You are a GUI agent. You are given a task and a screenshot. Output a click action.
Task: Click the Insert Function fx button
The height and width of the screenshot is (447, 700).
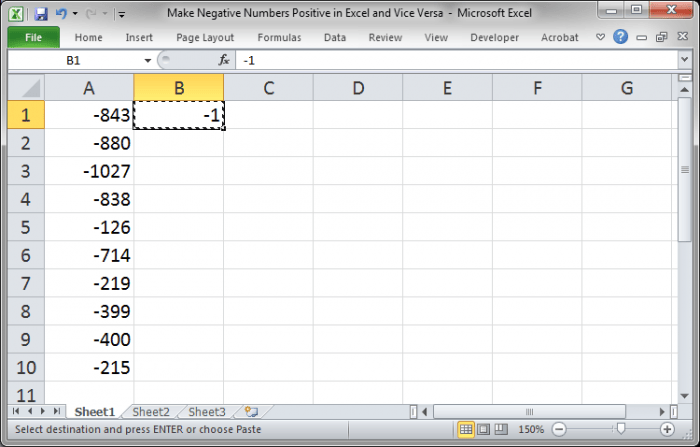click(224, 60)
